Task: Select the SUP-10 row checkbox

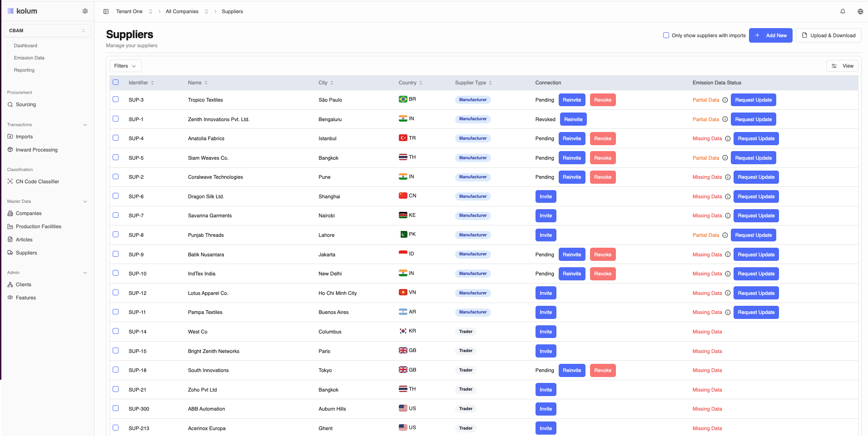Action: click(116, 273)
